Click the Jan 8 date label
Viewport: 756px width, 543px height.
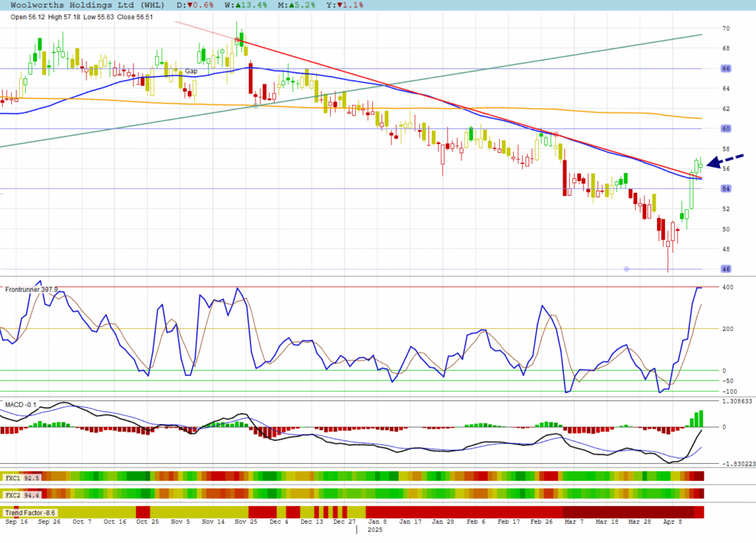377,522
